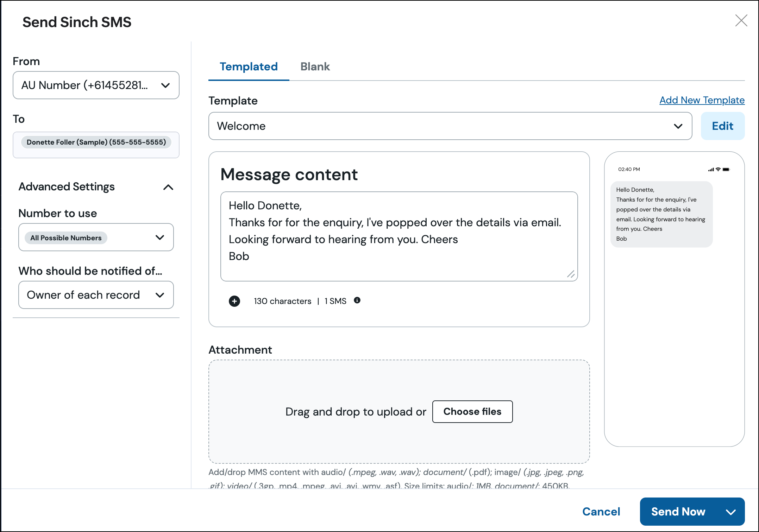Viewport: 759px width, 532px height.
Task: Open the Welcome template dropdown
Action: (x=450, y=126)
